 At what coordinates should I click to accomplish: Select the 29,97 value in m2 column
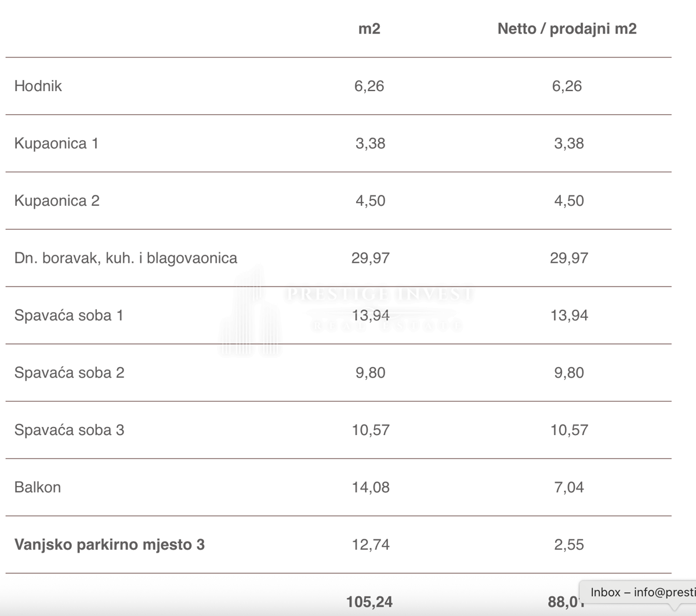click(x=371, y=258)
